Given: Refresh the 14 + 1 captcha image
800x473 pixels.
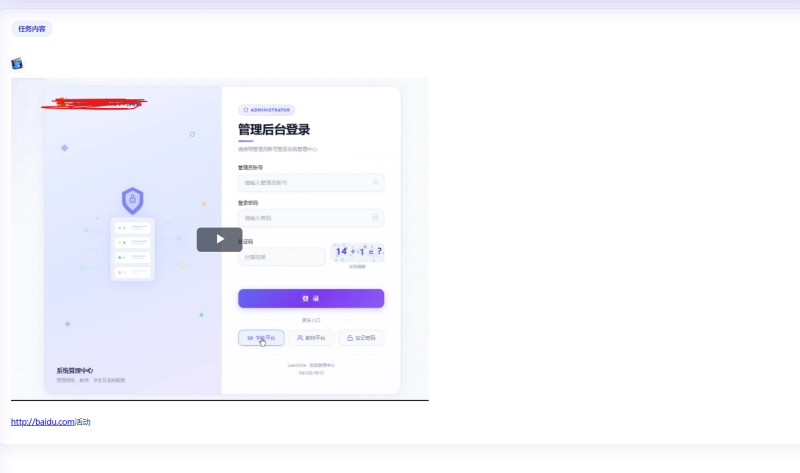Looking at the screenshot, I should [x=358, y=252].
